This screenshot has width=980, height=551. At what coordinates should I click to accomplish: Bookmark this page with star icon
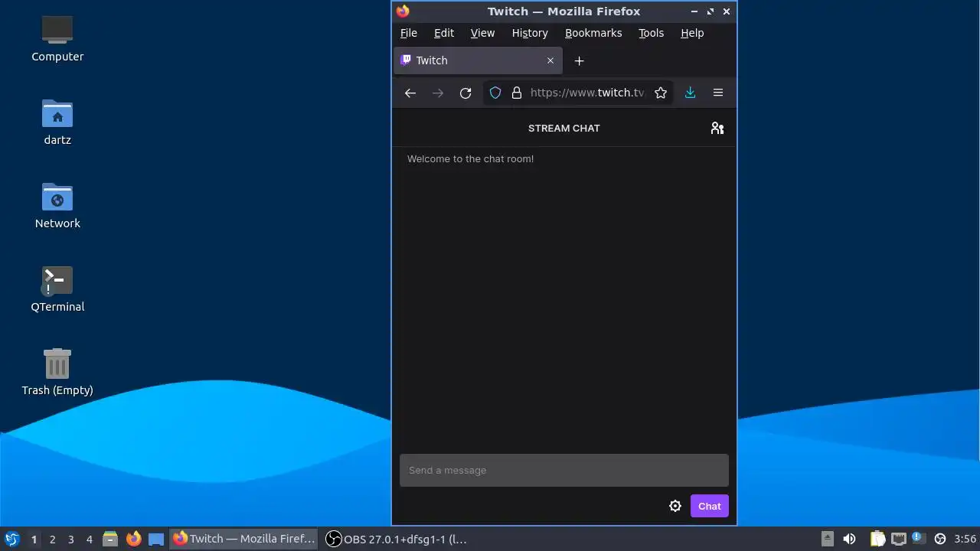point(661,93)
